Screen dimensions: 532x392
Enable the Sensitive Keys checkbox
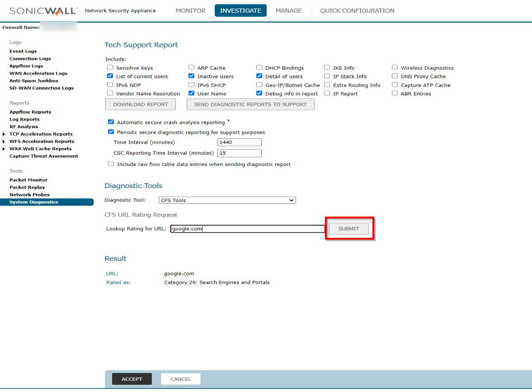(110, 68)
